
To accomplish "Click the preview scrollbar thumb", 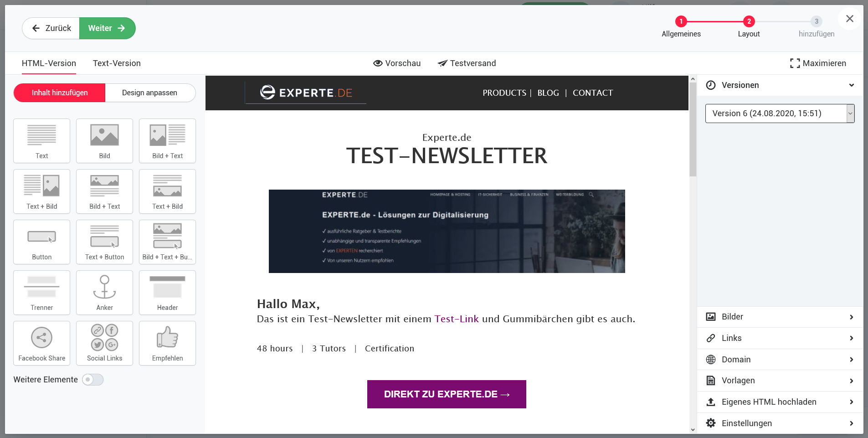I will [693, 129].
